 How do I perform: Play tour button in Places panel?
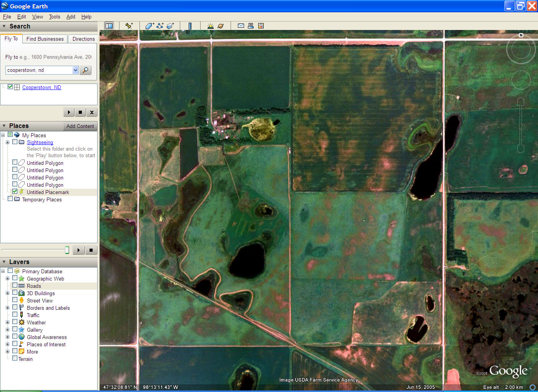pos(79,250)
